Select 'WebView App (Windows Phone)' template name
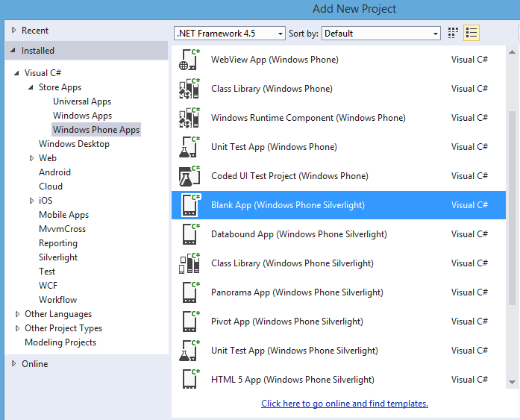 pos(275,60)
